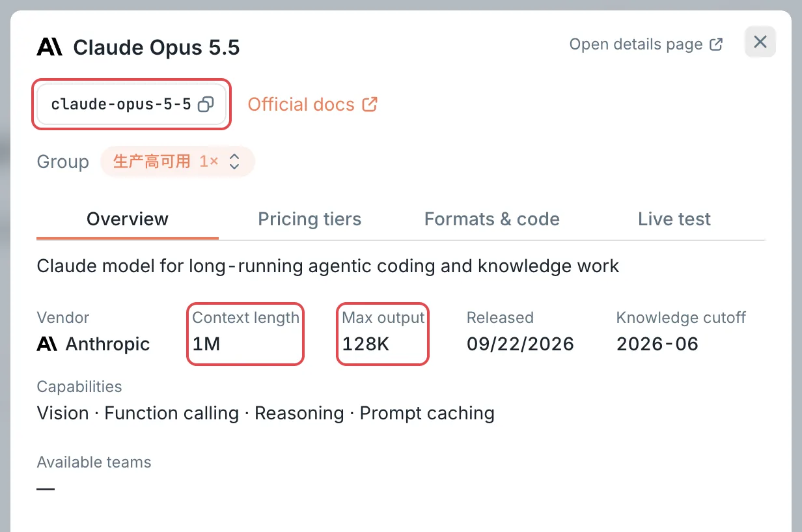Click the Vendor label
Viewport: 802px width, 532px height.
[63, 318]
